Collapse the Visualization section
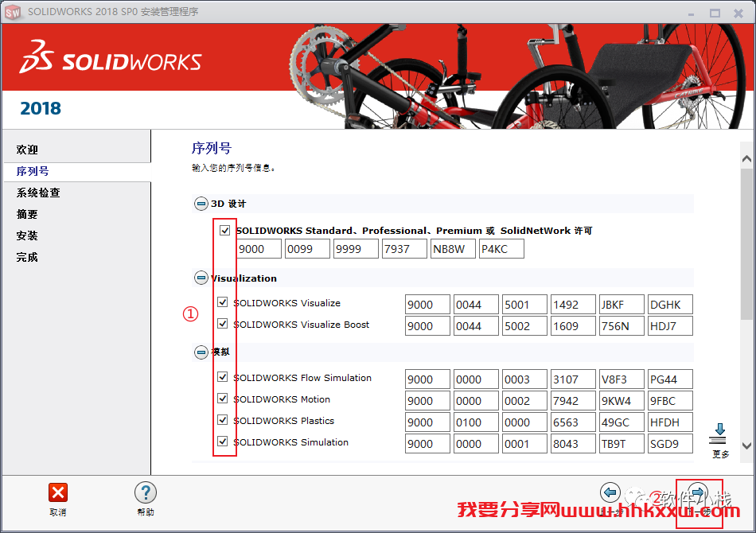Screen dimensions: 756x533 (x=201, y=278)
